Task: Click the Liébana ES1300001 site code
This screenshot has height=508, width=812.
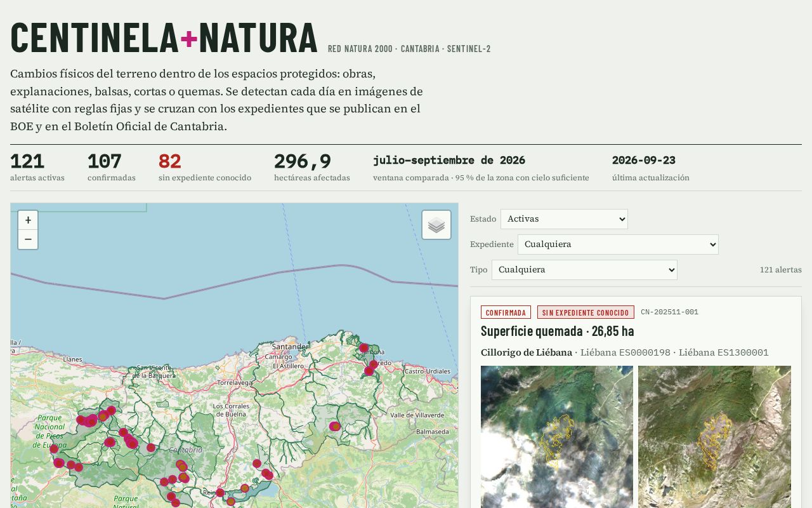Action: tap(723, 352)
